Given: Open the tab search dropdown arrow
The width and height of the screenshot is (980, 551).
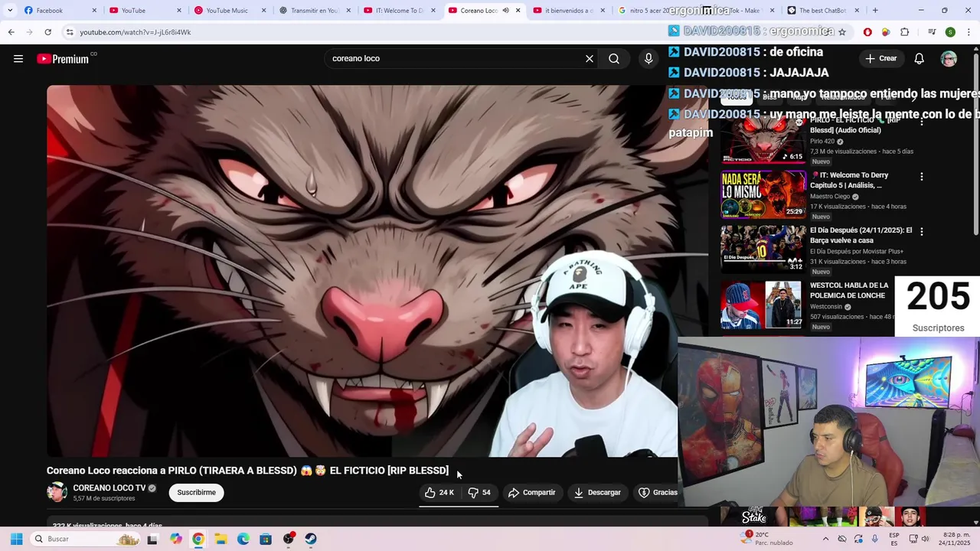Looking at the screenshot, I should point(10,11).
